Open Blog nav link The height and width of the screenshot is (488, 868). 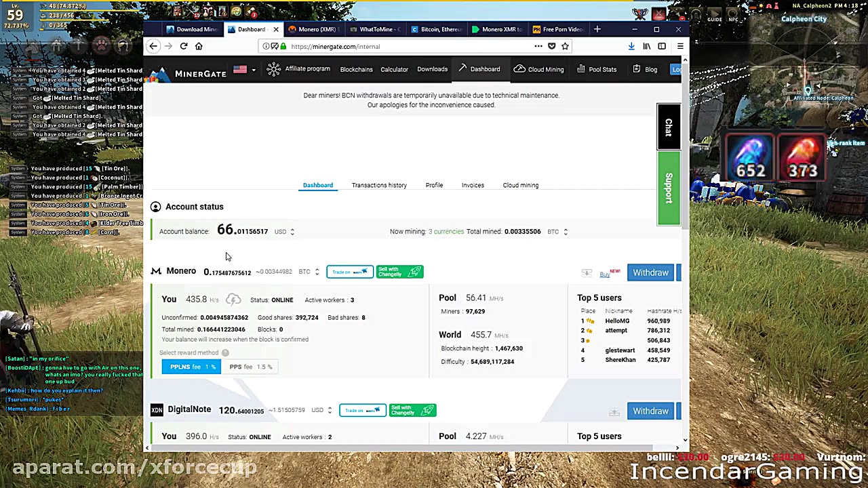coord(646,69)
